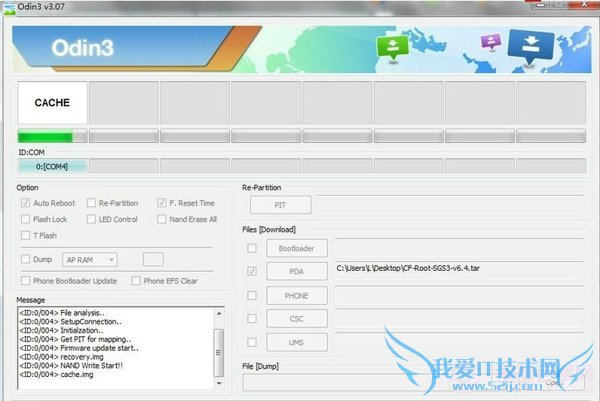Viewport: 600px width, 401px height.
Task: Click the UMS button
Action: (297, 342)
